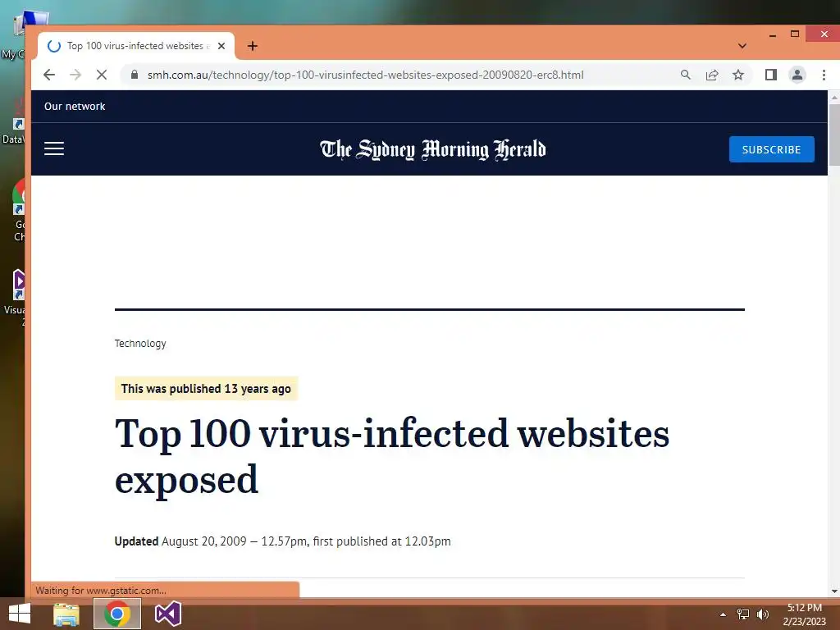Click the taskbar clock showing 5:12 PM
The image size is (840, 630).
click(804, 614)
